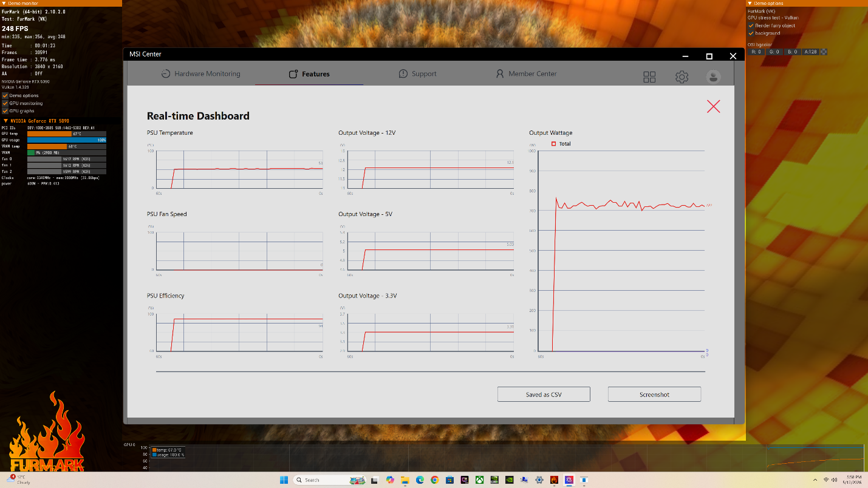This screenshot has height=488, width=868.
Task: Collapse the NVIDIA GeForce RTX 5090 section
Action: click(61, 121)
